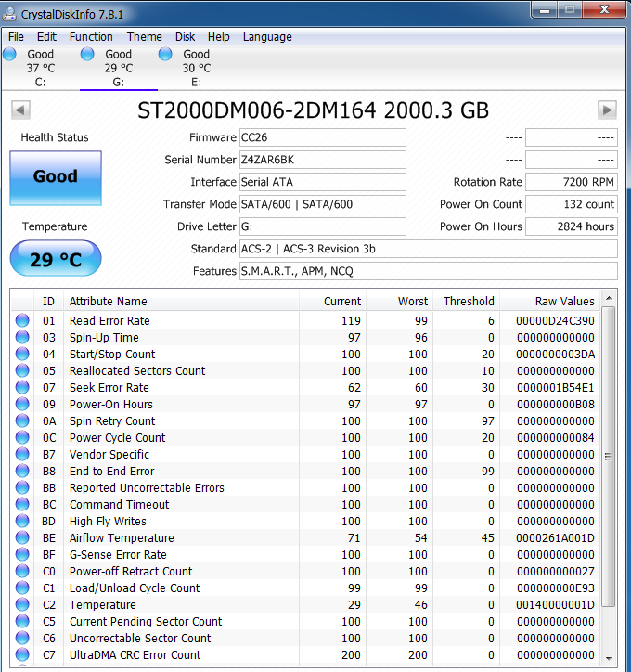This screenshot has width=631, height=672.
Task: Go to next disk with right arrow
Action: (x=607, y=110)
